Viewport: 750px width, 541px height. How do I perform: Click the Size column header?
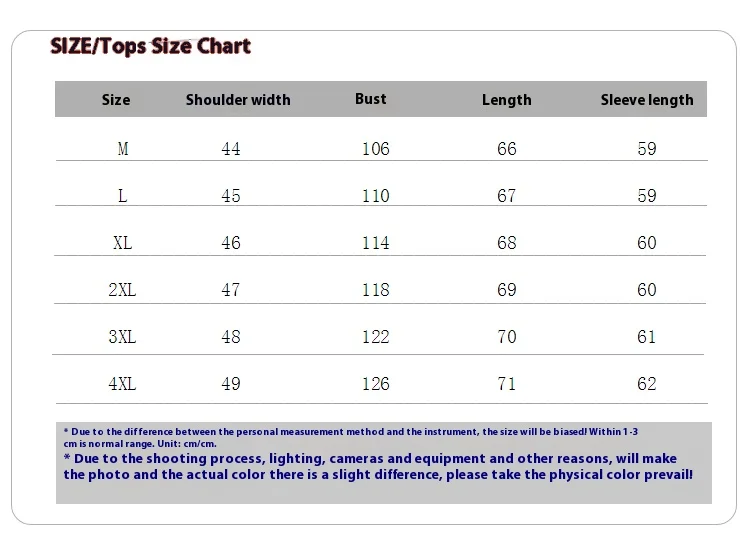click(116, 100)
